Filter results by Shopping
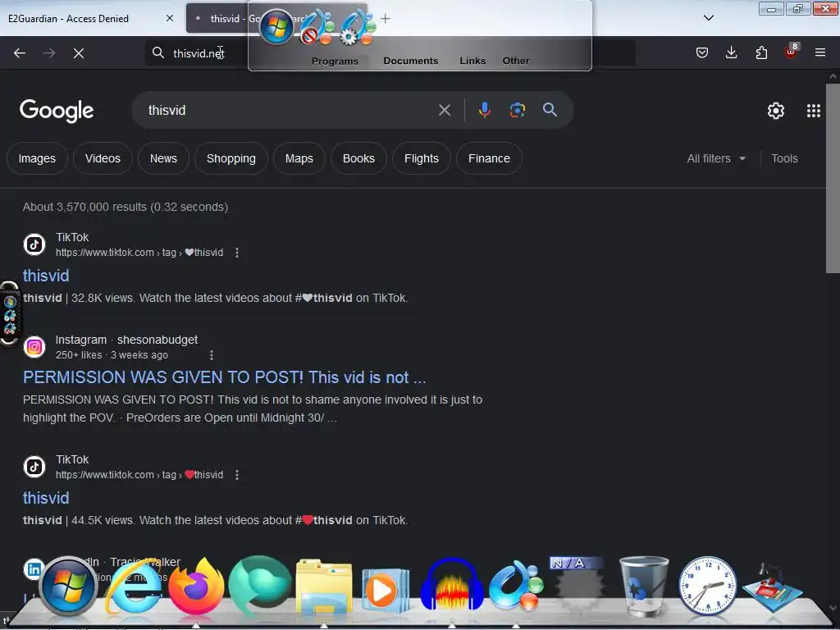 (231, 158)
